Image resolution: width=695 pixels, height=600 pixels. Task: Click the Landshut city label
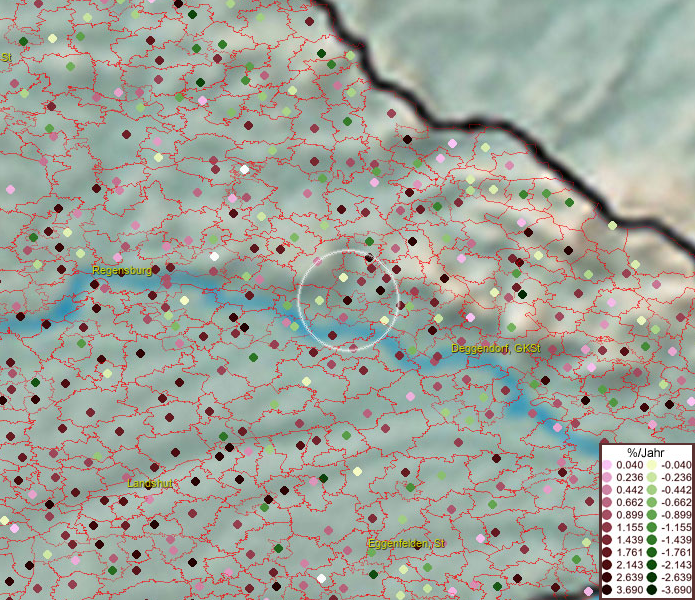149,483
